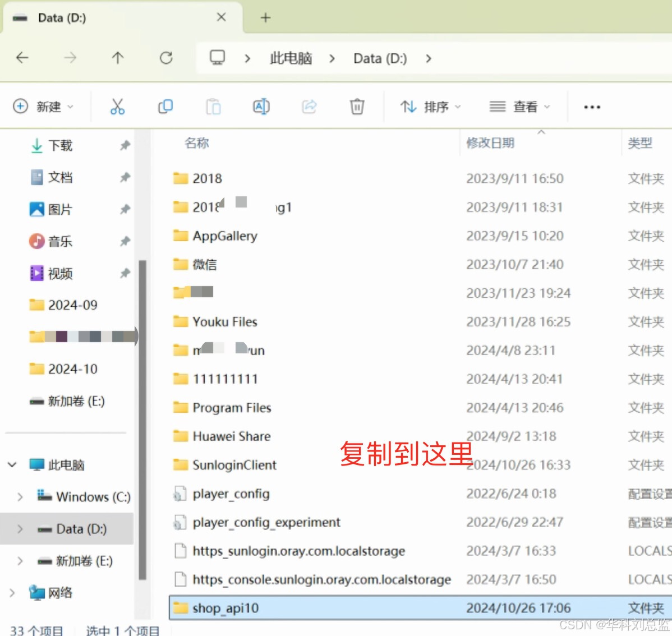The width and height of the screenshot is (672, 636).
Task: Sort by the 修改日期 column header
Action: 490,143
